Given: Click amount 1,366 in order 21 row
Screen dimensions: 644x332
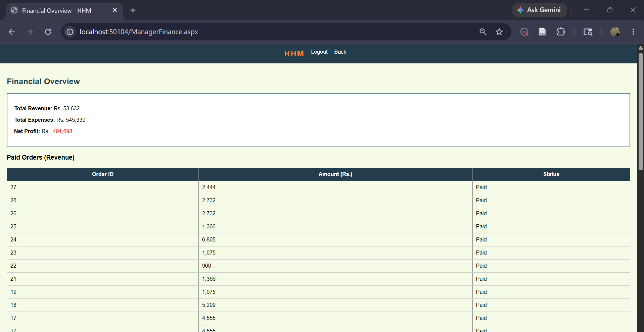Looking at the screenshot, I should point(335,279).
